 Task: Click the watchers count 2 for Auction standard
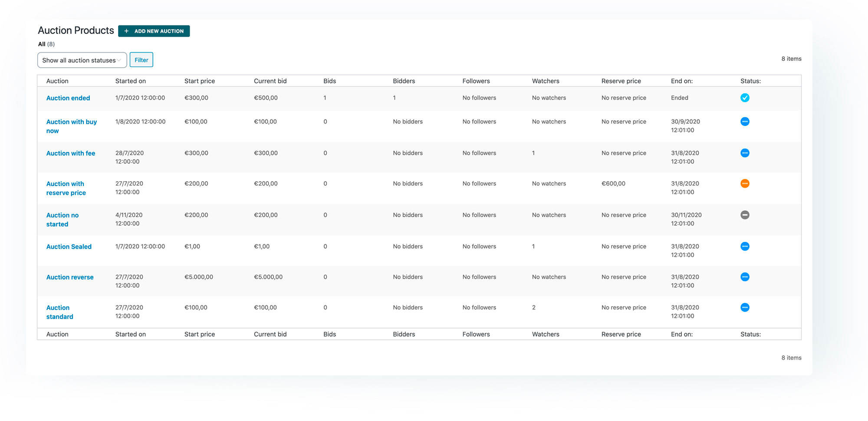(534, 307)
